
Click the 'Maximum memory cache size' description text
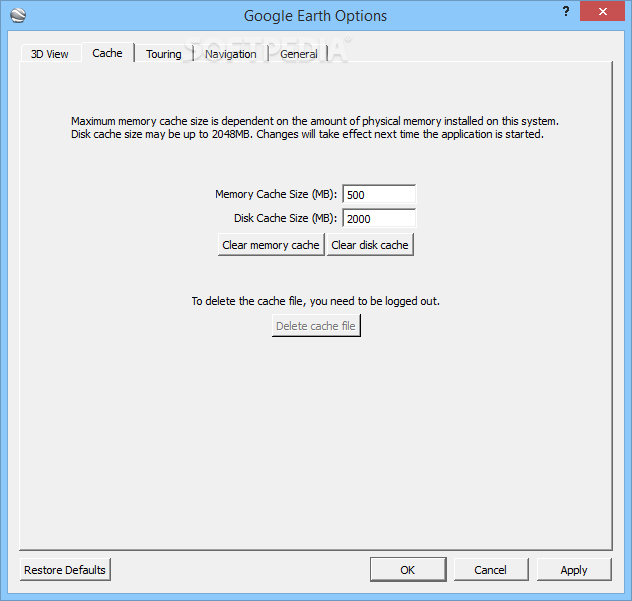[x=315, y=127]
